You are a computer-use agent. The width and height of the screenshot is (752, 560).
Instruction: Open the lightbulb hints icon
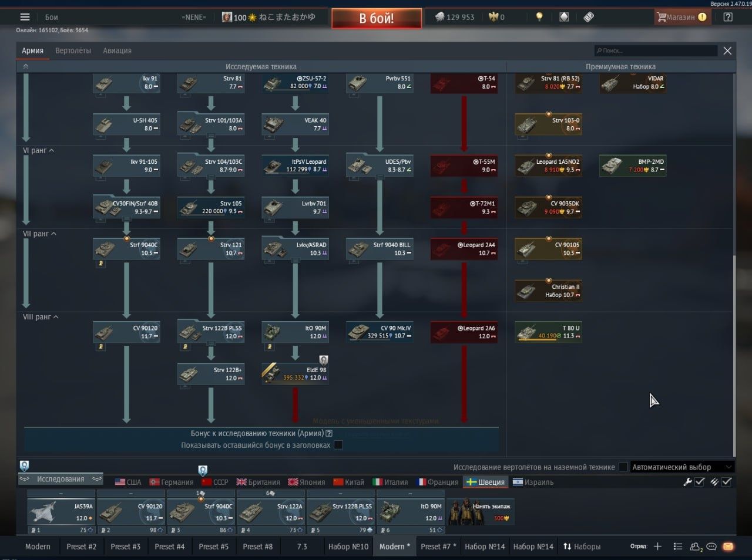[539, 17]
